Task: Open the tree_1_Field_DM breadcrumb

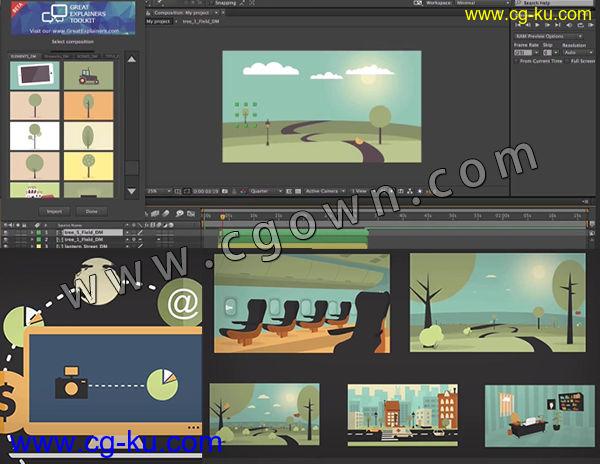Action: click(x=201, y=21)
